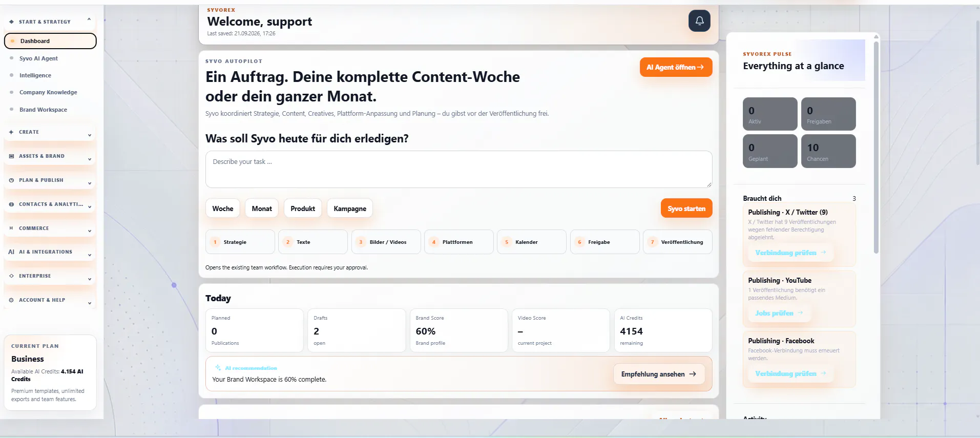Screen dimensions: 980x438
Task: Collapse the Start & Strategy section chevron
Action: pos(89,19)
